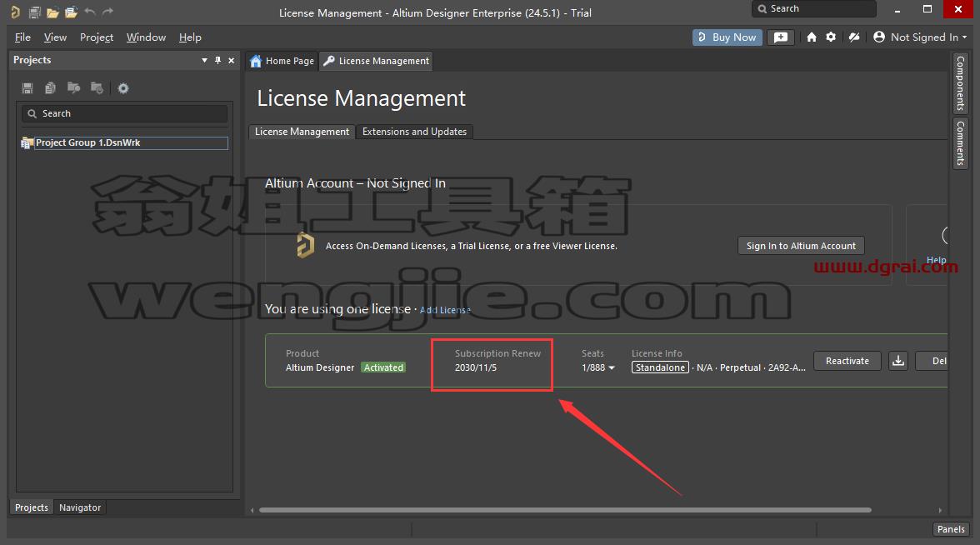Select the License Management sub-tab
980x545 pixels.
(302, 132)
